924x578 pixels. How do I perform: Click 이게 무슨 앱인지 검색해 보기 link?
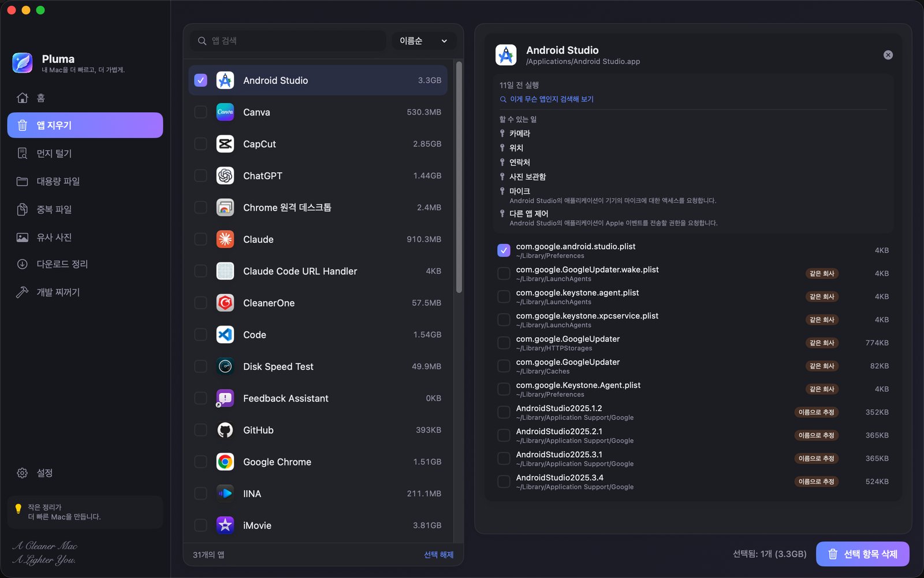coord(552,99)
